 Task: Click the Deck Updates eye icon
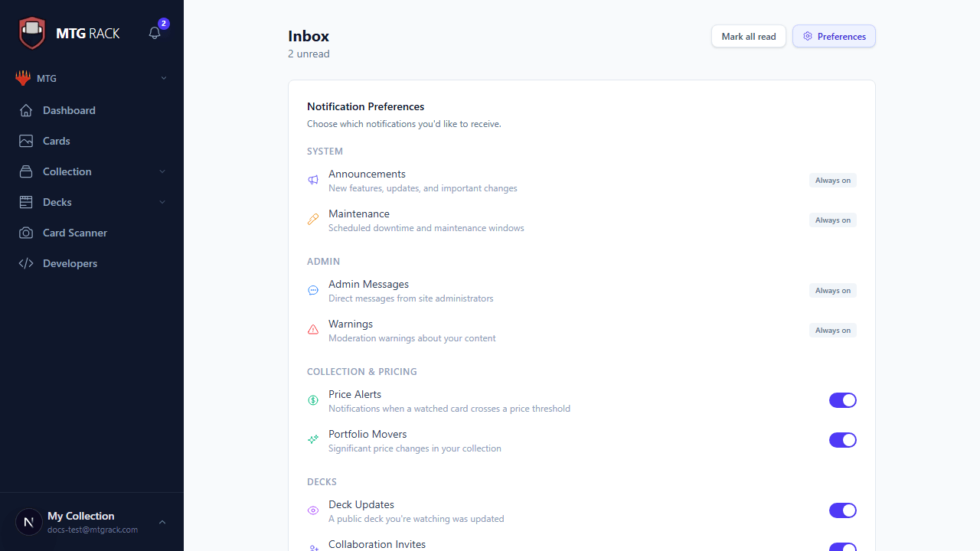coord(312,510)
